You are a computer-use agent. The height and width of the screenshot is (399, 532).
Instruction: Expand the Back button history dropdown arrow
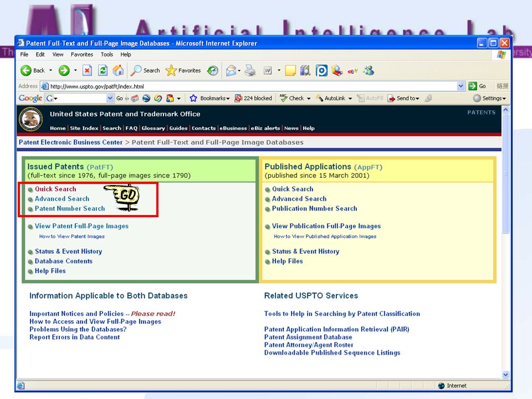[x=50, y=70]
